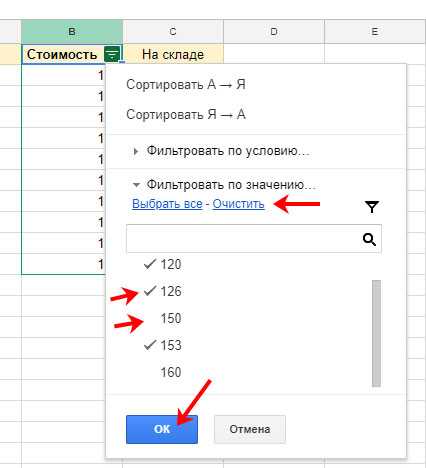426x468 pixels.
Task: Choose Сортировать А → Я
Action: (x=186, y=85)
